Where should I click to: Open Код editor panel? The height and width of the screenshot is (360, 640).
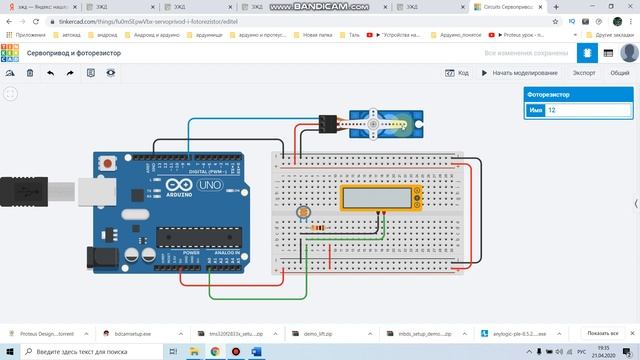pos(457,73)
